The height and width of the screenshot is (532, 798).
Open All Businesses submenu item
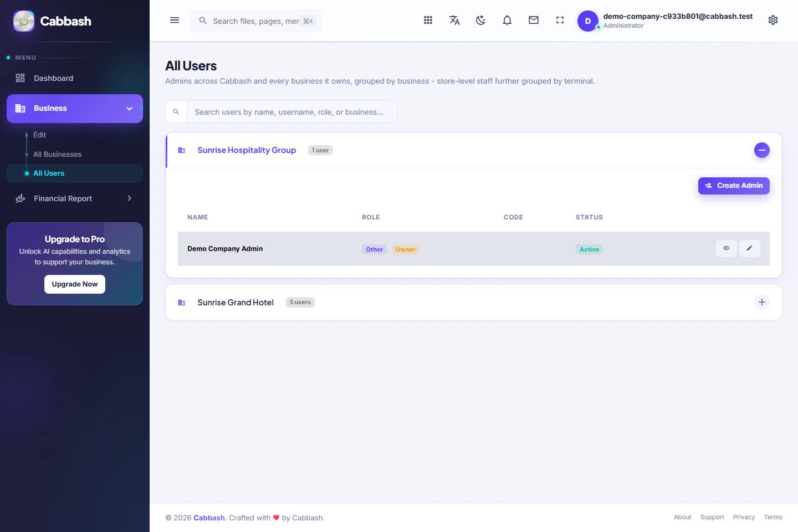click(57, 154)
